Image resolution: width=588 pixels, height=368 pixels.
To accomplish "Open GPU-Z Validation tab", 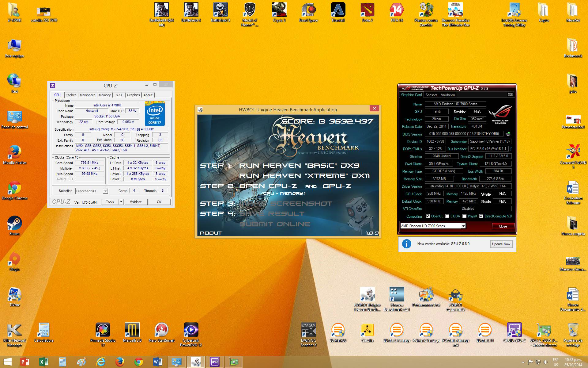I will [x=448, y=95].
